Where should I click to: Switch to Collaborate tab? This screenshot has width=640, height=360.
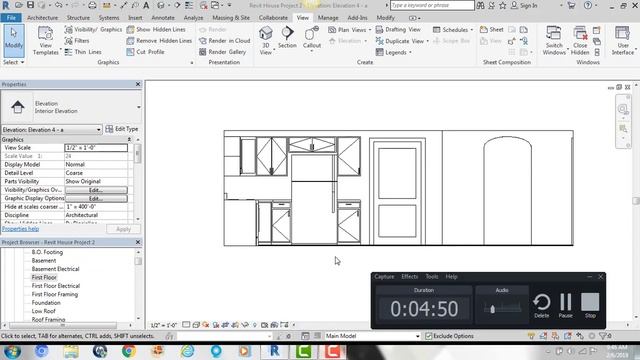click(x=273, y=18)
